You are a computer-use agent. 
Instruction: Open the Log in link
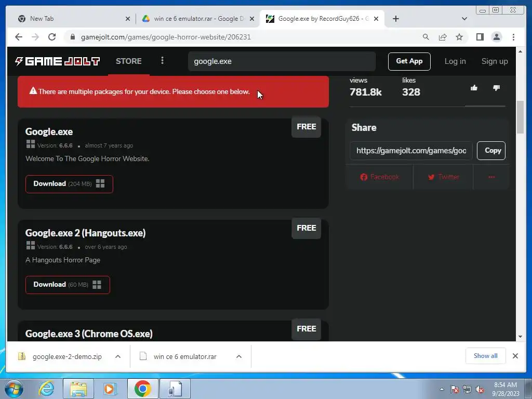pos(455,61)
